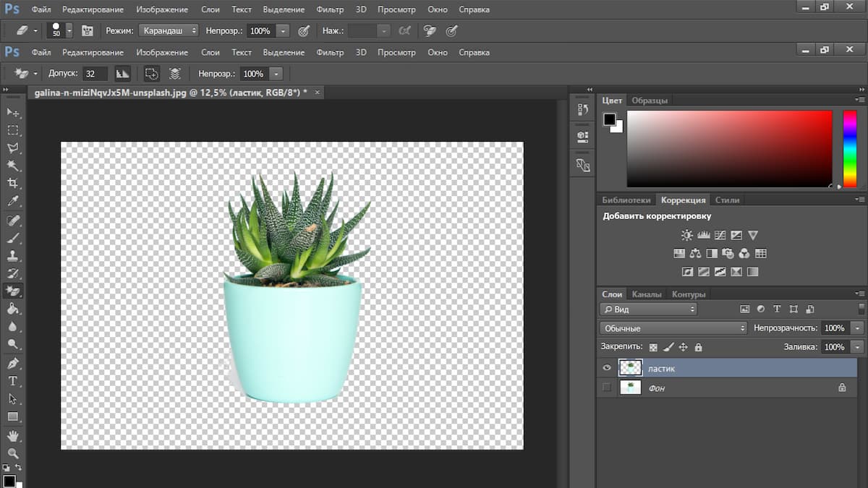
Task: Click the rainbow hue slider strip
Action: (849, 148)
